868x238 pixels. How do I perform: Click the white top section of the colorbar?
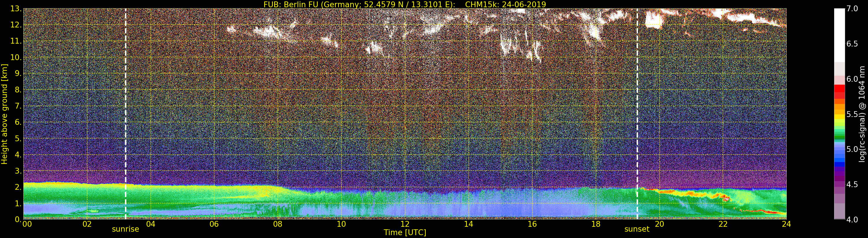point(839,35)
